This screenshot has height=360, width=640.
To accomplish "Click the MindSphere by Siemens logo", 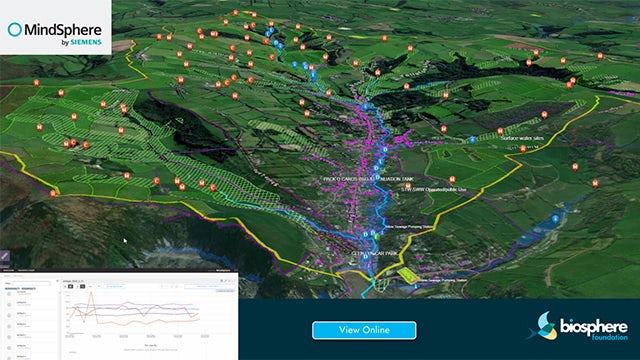I will (x=55, y=34).
